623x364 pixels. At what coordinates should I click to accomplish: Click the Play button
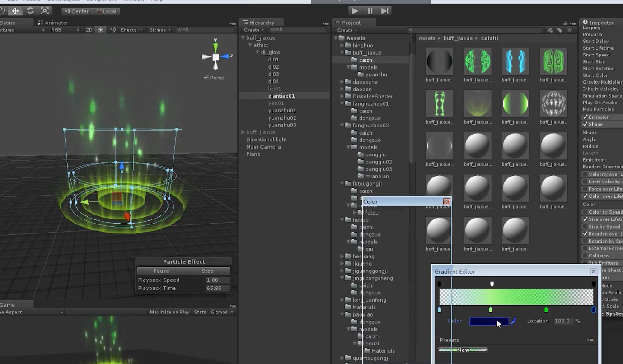tap(356, 11)
